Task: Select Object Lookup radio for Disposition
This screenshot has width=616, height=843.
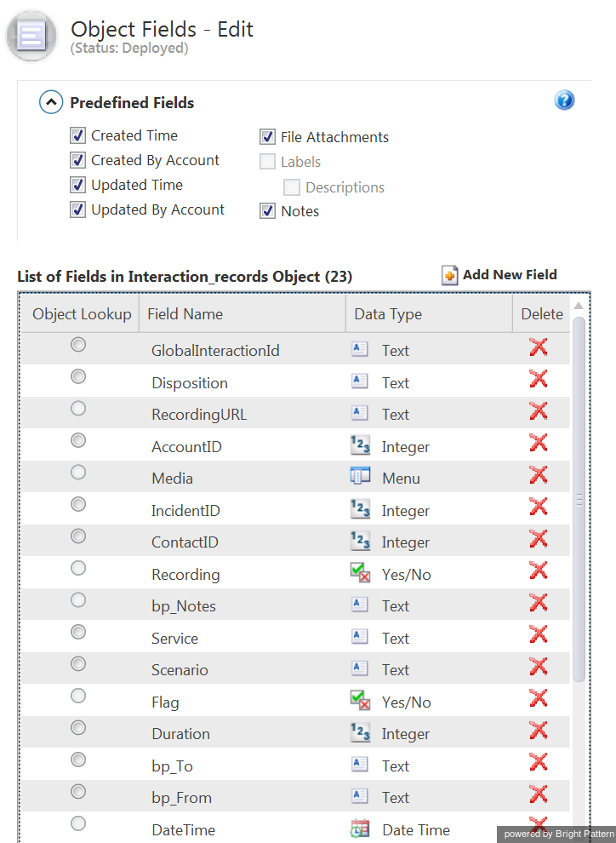Action: (x=78, y=376)
